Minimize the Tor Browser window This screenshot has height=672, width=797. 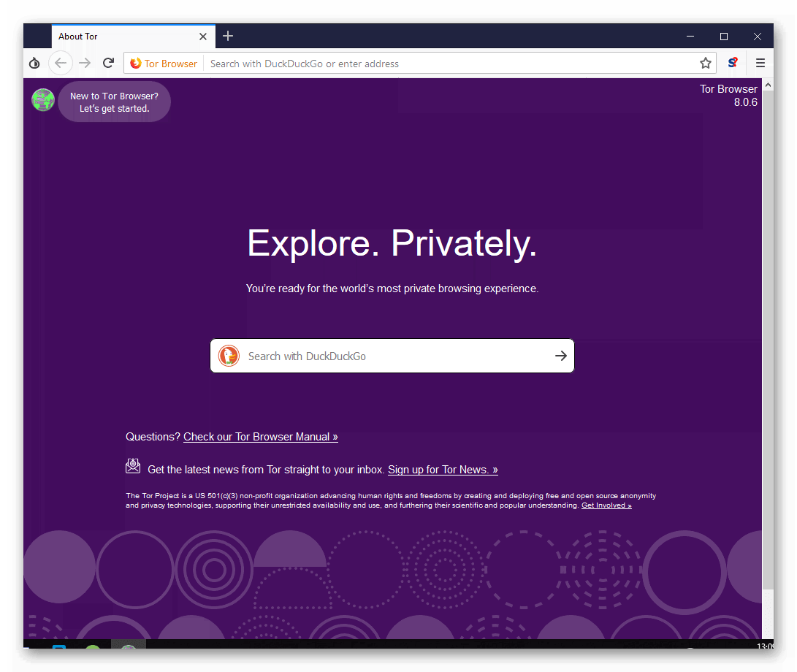tap(690, 36)
